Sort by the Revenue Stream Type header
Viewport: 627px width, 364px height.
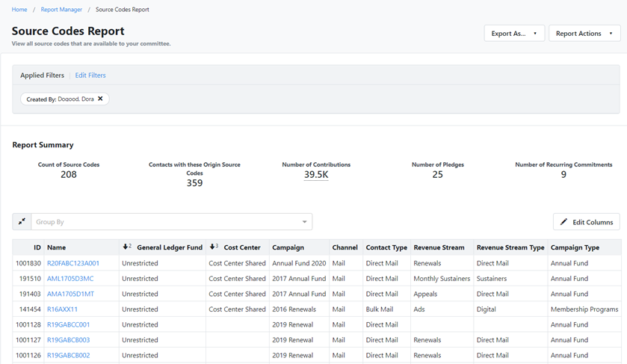coord(510,247)
